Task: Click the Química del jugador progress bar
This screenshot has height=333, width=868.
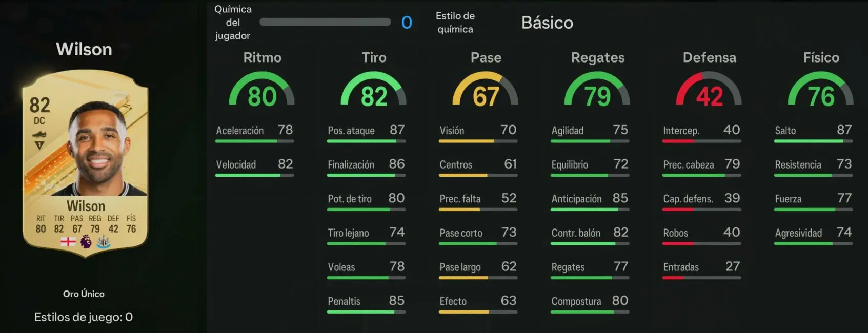Action: click(x=325, y=22)
